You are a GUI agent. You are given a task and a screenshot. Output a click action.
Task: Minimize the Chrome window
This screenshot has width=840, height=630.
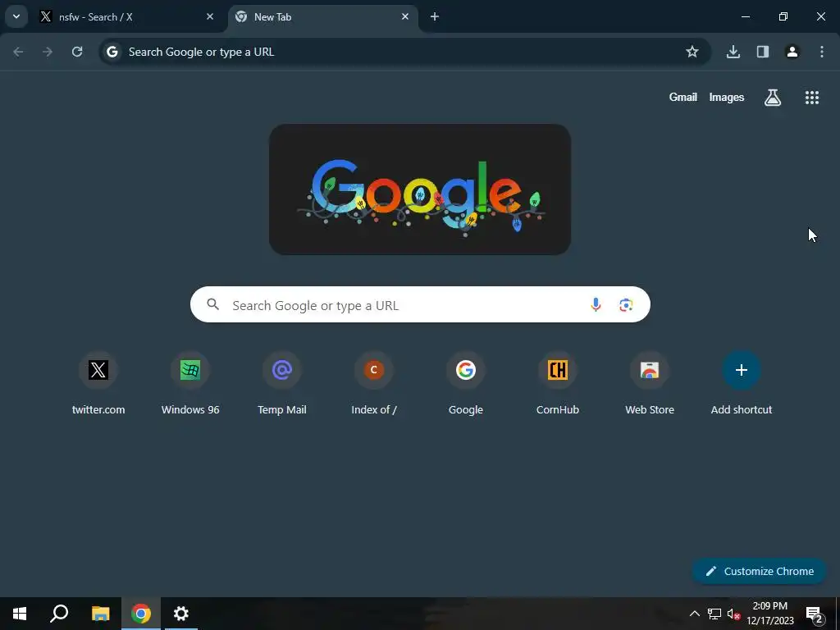[x=745, y=16]
